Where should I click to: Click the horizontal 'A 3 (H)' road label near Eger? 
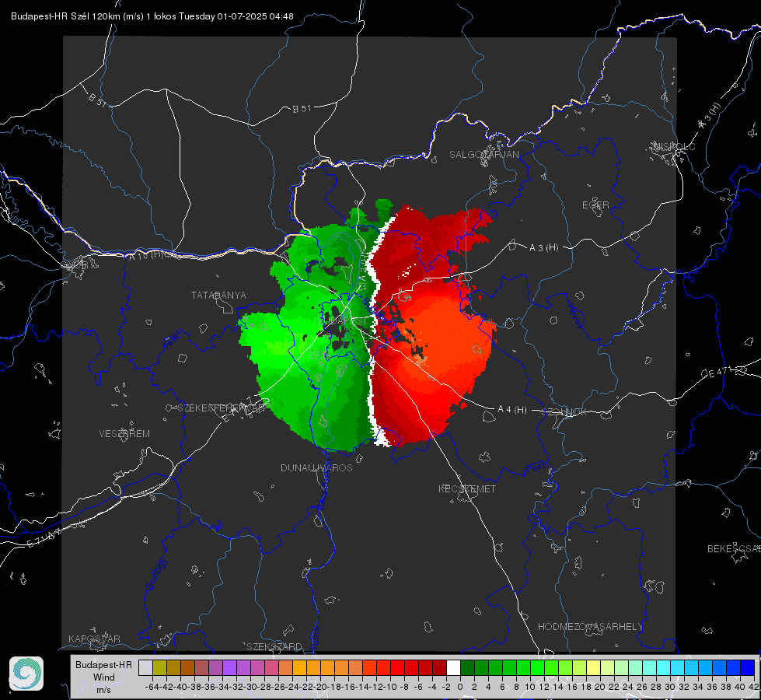tap(543, 248)
